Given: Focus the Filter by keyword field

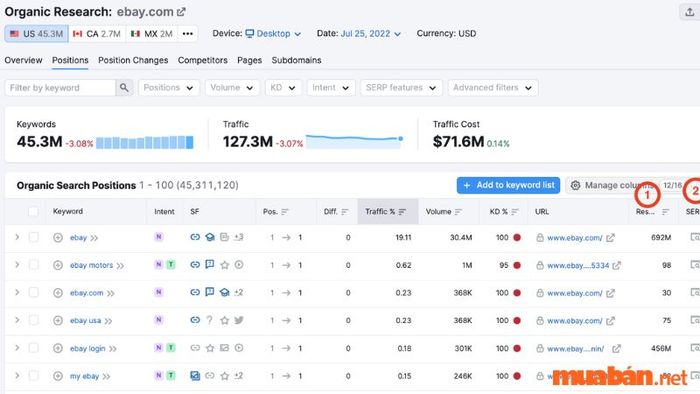Looking at the screenshot, I should pyautogui.click(x=60, y=87).
